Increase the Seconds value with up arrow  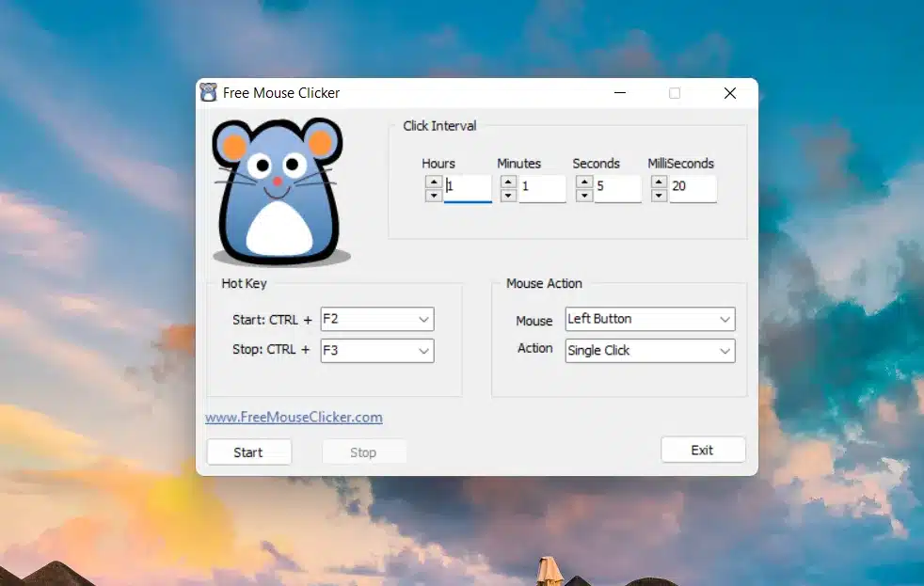pos(584,182)
